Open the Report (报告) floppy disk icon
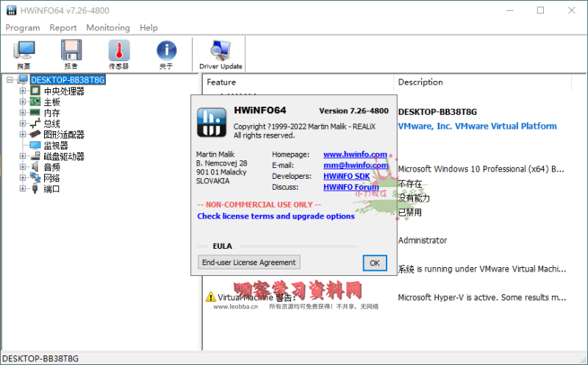The image size is (588, 365). pyautogui.click(x=71, y=54)
